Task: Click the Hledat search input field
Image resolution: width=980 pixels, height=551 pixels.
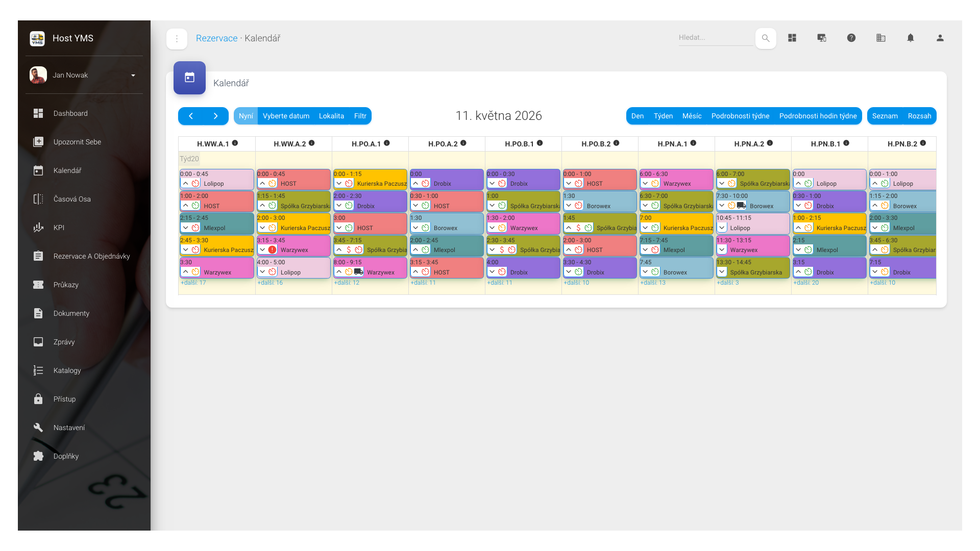Action: click(x=716, y=38)
